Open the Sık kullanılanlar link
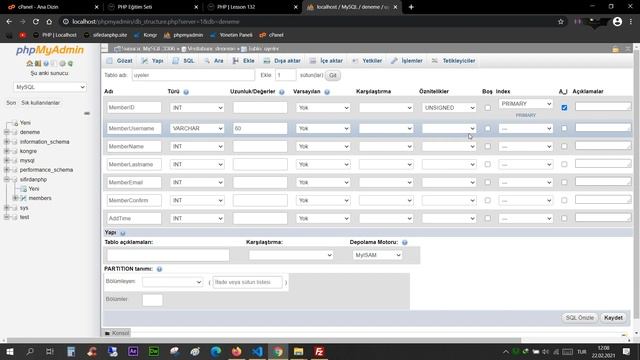The width and height of the screenshot is (640, 360). tap(40, 103)
